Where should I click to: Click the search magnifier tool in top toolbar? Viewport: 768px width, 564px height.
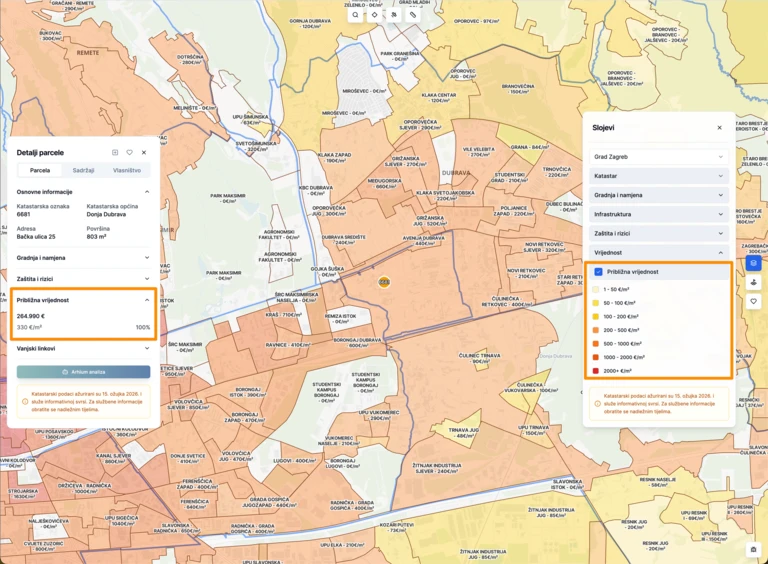pyautogui.click(x=355, y=15)
